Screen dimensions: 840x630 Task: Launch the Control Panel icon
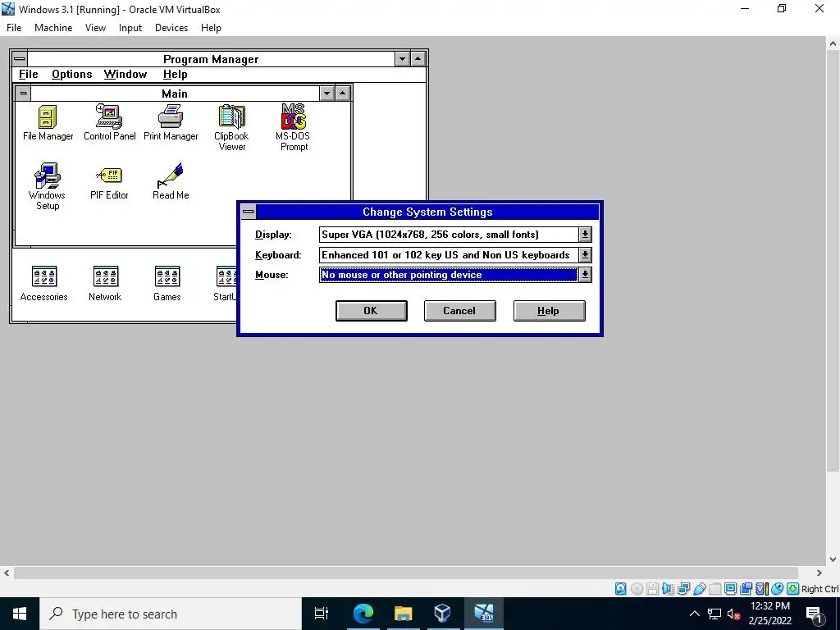pyautogui.click(x=109, y=123)
